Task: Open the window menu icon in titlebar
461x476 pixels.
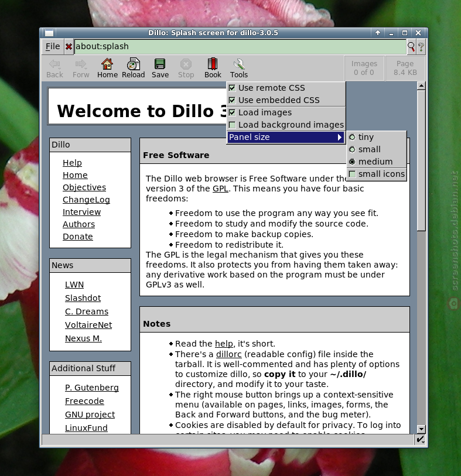Action: pyautogui.click(x=49, y=33)
